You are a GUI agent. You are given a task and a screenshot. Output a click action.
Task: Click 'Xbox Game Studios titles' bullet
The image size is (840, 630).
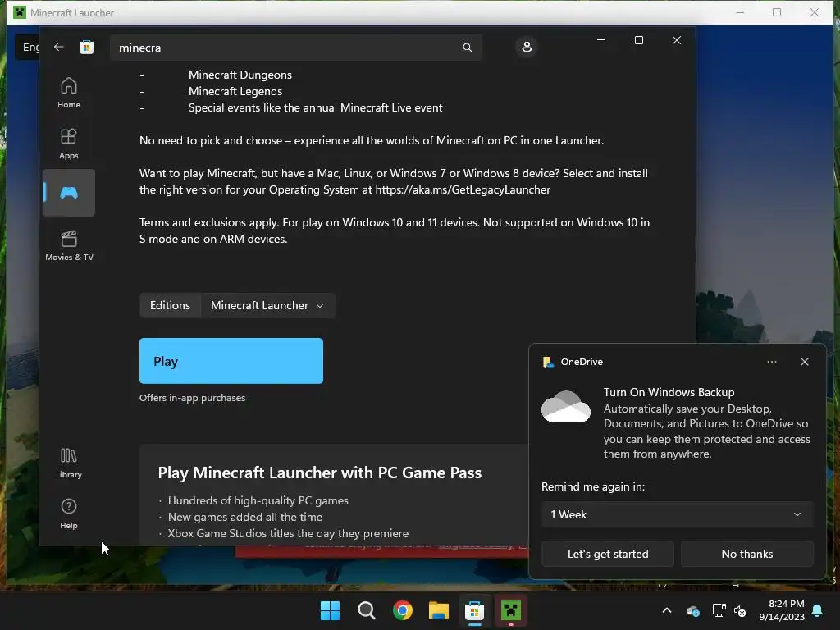click(288, 533)
